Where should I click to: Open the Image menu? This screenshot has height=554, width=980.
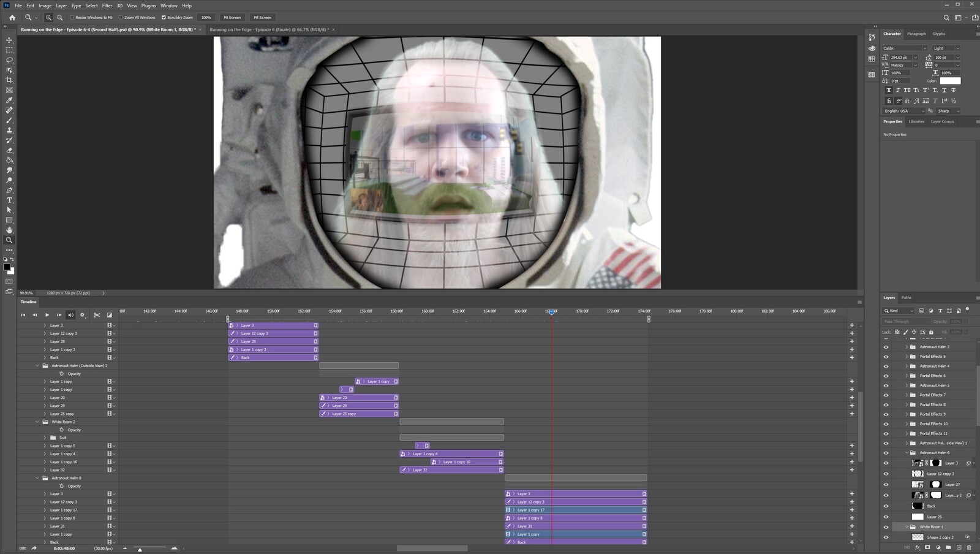(x=45, y=6)
